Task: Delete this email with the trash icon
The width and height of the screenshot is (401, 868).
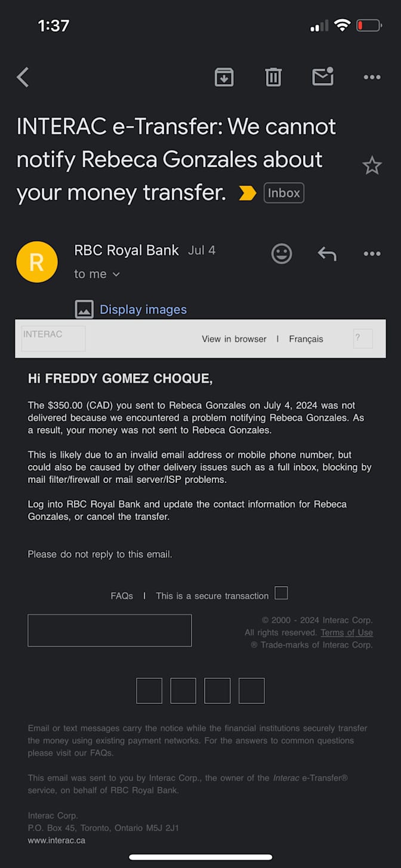Action: tap(273, 77)
